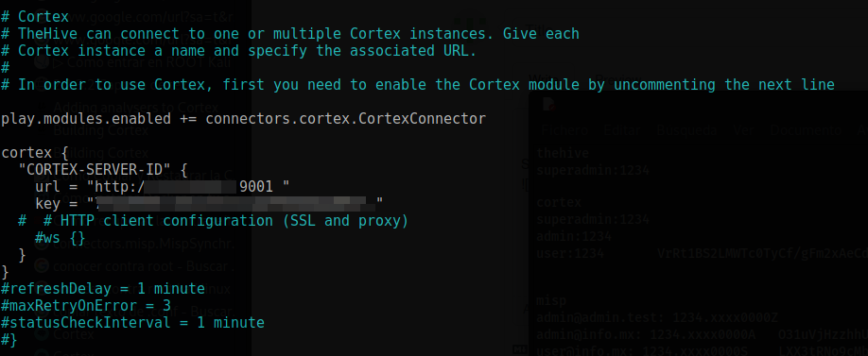Click admin@admin.test line in text editor
Image resolution: width=868 pixels, height=356 pixels.
pos(657,318)
